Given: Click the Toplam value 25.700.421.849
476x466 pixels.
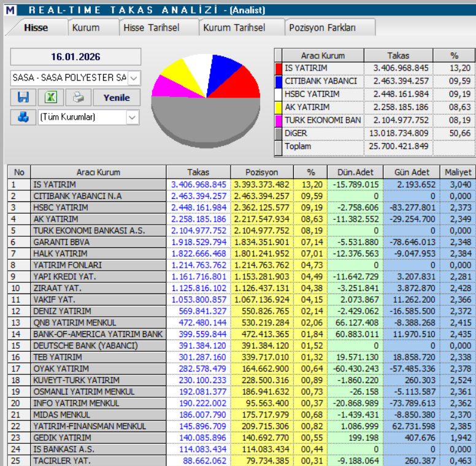Looking at the screenshot, I should (x=398, y=146).
